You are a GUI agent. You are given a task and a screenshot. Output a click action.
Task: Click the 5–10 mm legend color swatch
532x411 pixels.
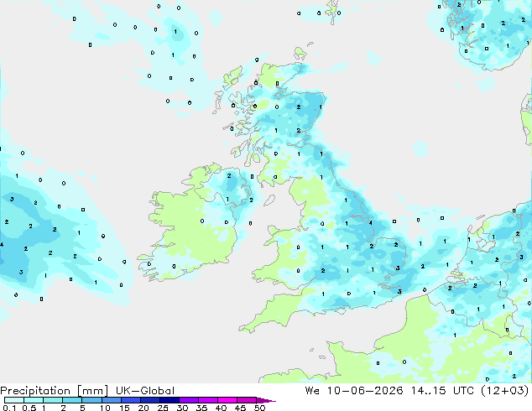91,400
